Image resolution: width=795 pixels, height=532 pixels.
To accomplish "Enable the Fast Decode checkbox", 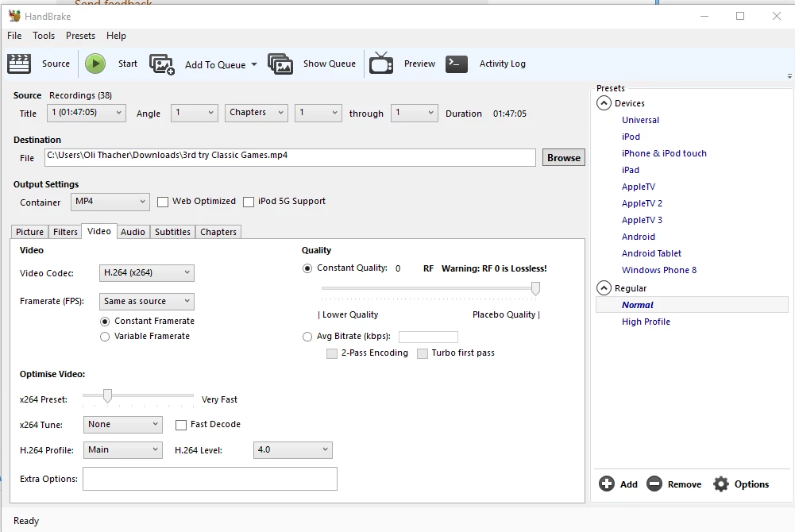I will (181, 425).
